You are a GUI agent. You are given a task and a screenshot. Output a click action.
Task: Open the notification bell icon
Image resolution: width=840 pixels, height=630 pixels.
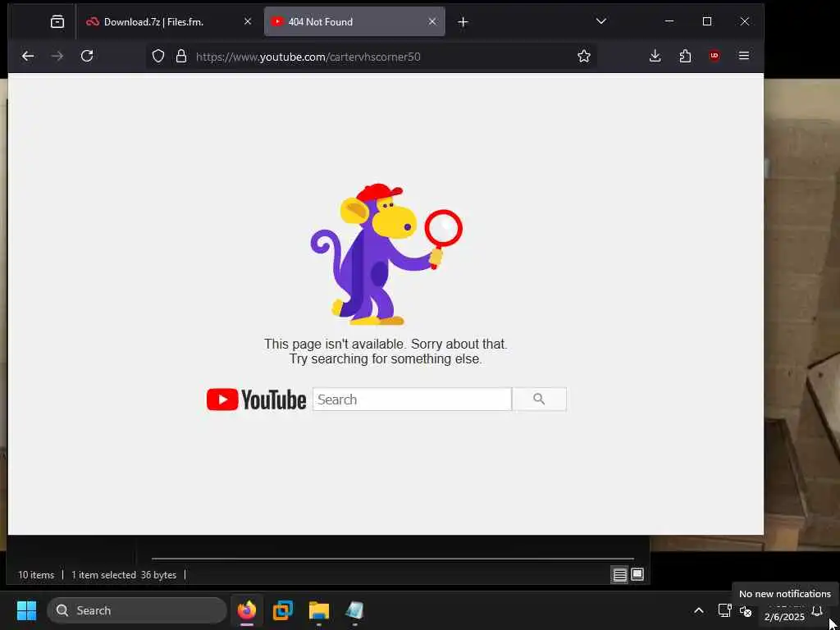click(817, 610)
